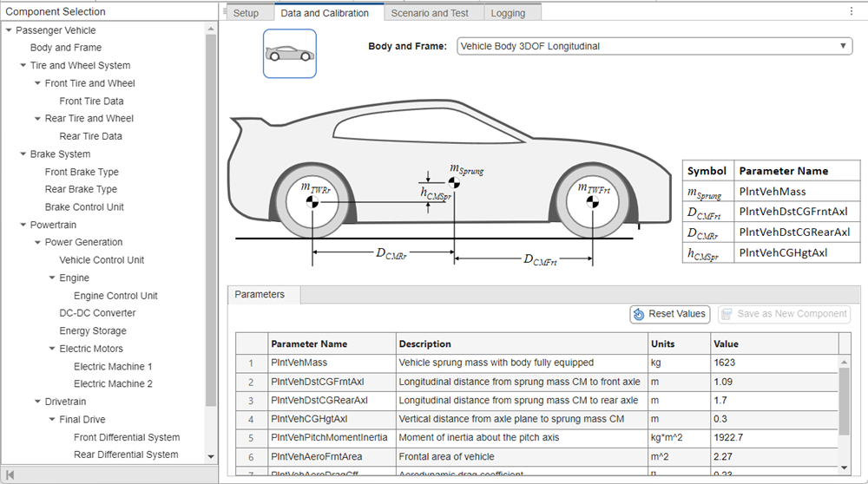Click the passenger car thumbnail icon
Image resolution: width=868 pixels, height=484 pixels.
click(289, 54)
